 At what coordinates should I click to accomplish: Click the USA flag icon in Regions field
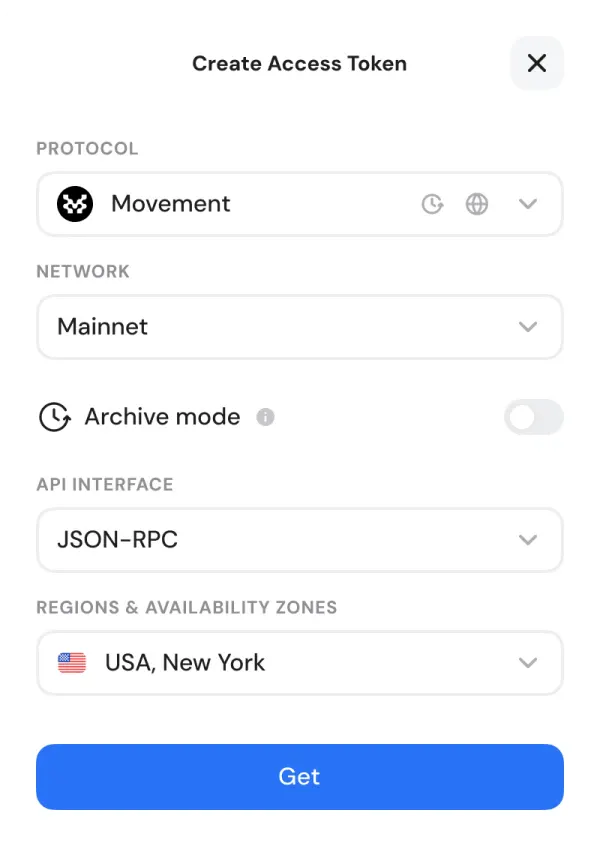tap(71, 662)
